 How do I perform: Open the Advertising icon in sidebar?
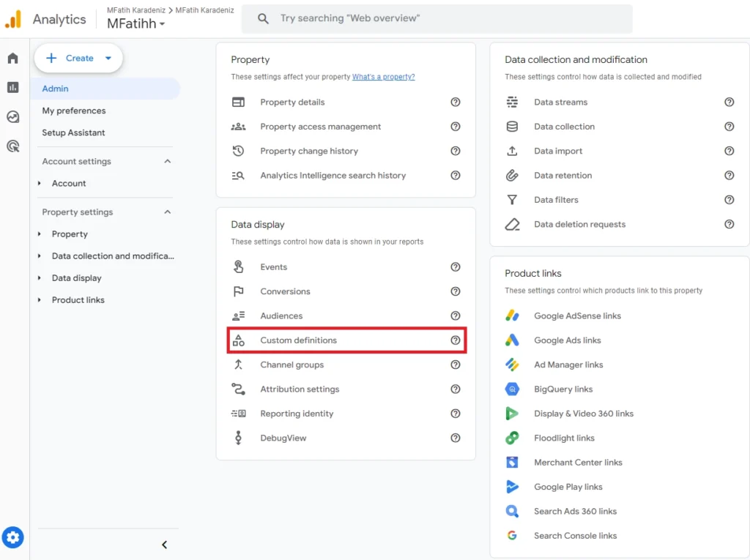(x=12, y=146)
